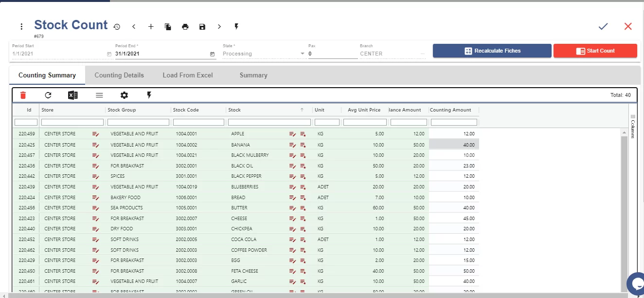
Task: Delete selected rows with red trash icon
Action: (x=23, y=95)
